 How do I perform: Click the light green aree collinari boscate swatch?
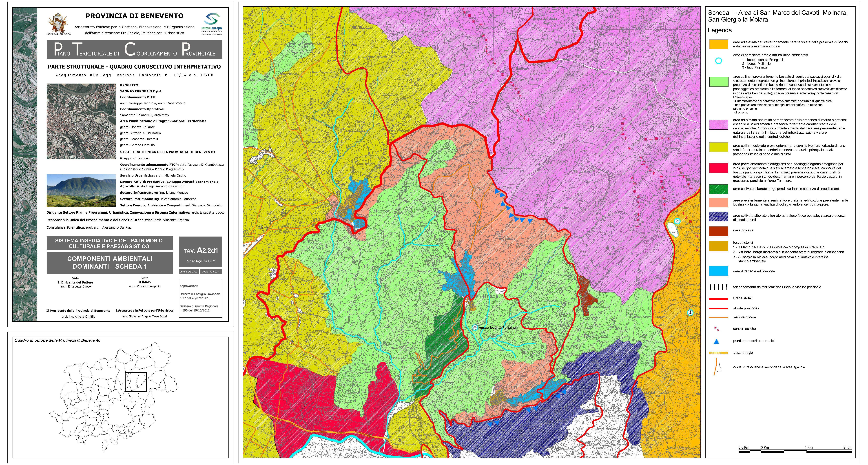(x=718, y=82)
